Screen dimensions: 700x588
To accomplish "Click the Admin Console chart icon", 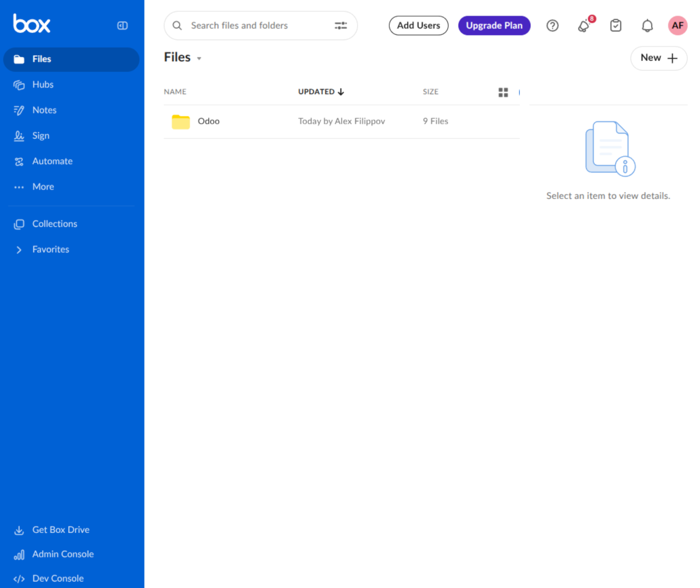I will click(19, 555).
